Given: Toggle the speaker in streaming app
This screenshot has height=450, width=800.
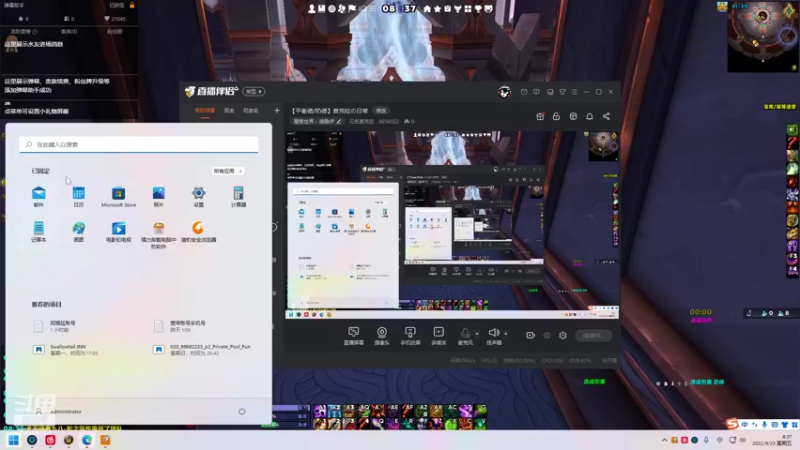Looking at the screenshot, I should pos(493,336).
